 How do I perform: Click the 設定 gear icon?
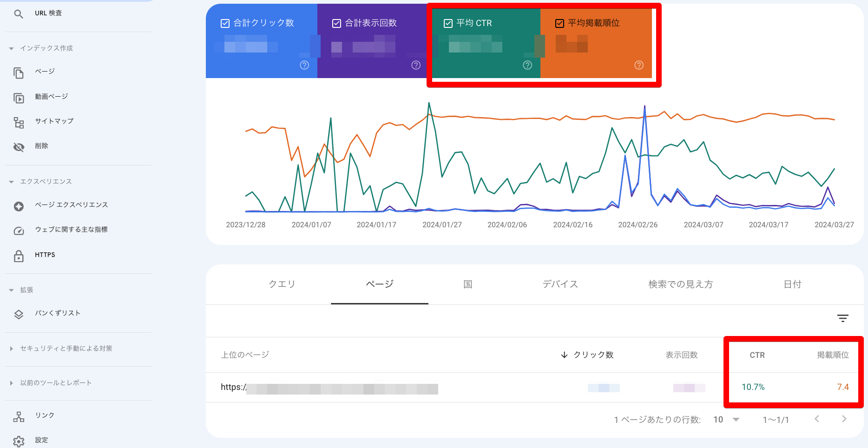click(19, 441)
